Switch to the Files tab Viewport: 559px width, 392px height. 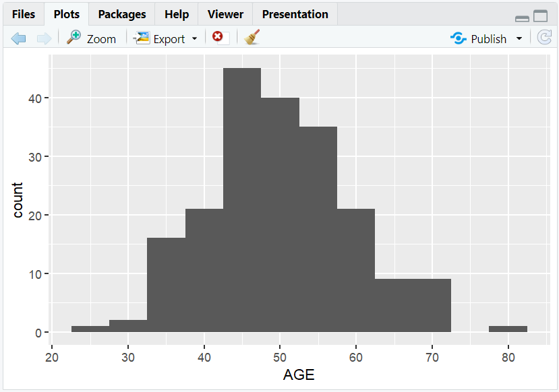pos(23,13)
